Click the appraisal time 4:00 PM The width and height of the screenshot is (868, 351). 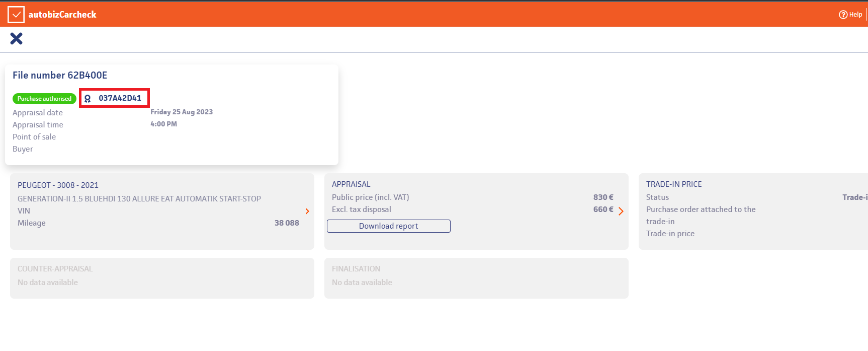(163, 124)
